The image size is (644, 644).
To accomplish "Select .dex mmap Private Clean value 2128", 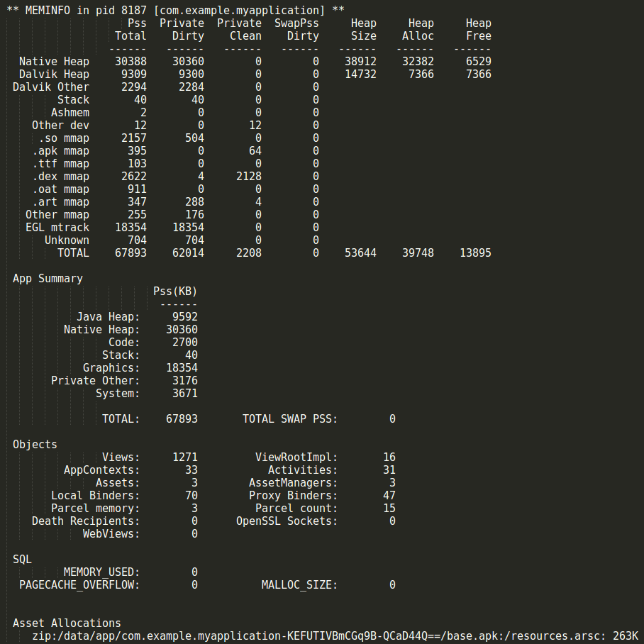I will pos(249,176).
